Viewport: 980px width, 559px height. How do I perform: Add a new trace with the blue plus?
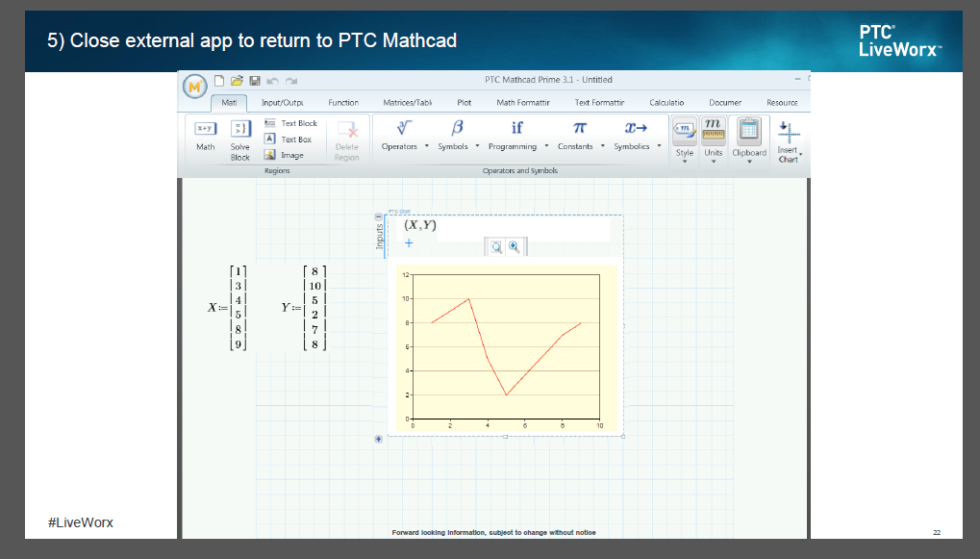[409, 242]
